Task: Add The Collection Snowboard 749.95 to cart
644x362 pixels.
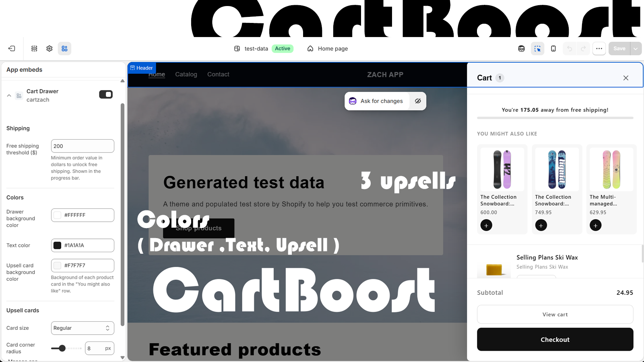Action: pos(541,225)
